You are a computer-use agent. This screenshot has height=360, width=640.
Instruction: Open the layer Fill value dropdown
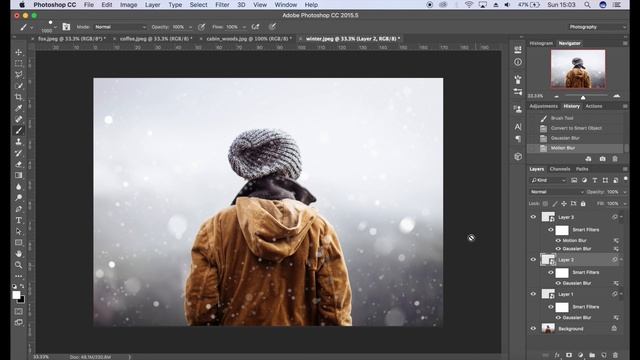coord(625,203)
